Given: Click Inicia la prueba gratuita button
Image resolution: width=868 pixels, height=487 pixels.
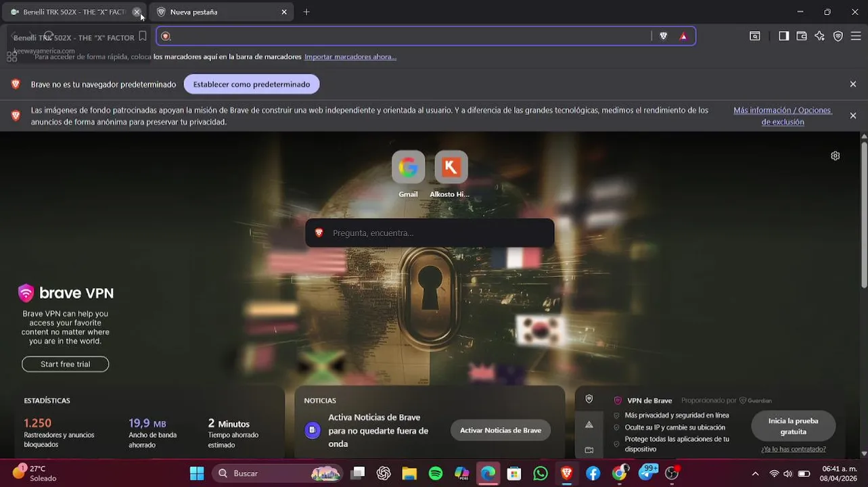Looking at the screenshot, I should point(794,426).
